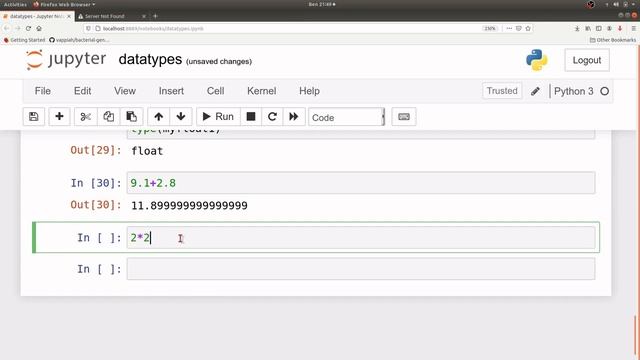
Task: Save notebook with the floppy disk icon
Action: [x=33, y=117]
